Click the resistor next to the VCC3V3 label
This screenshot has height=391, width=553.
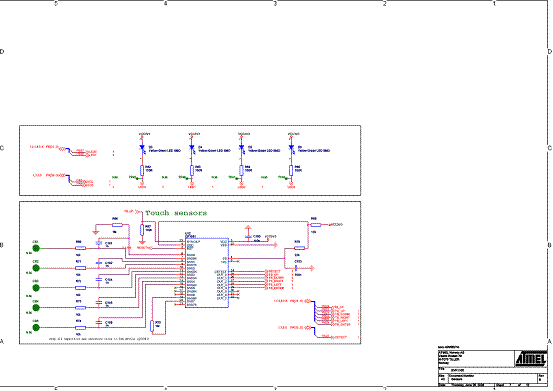coord(316,225)
